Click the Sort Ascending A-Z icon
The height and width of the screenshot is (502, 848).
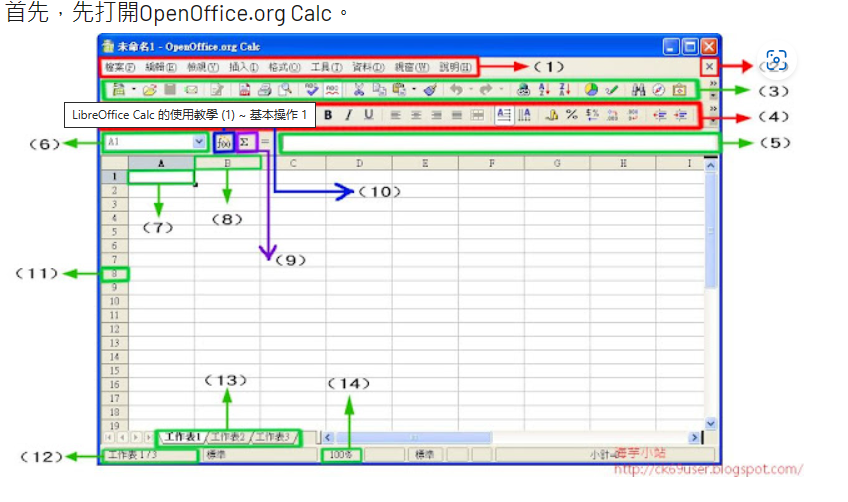(x=544, y=90)
